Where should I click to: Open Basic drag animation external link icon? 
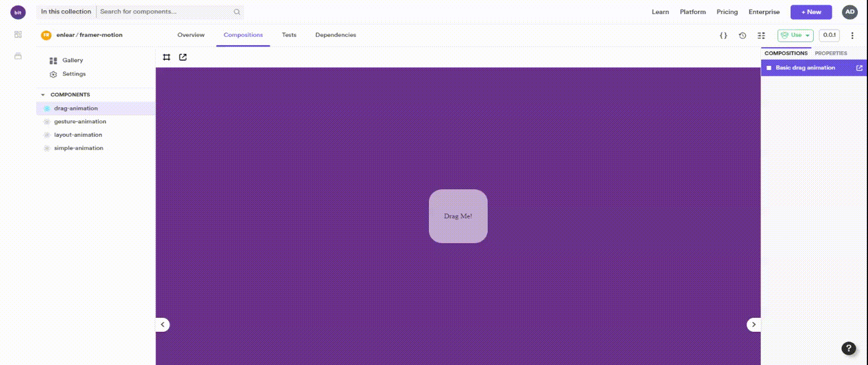(x=859, y=68)
